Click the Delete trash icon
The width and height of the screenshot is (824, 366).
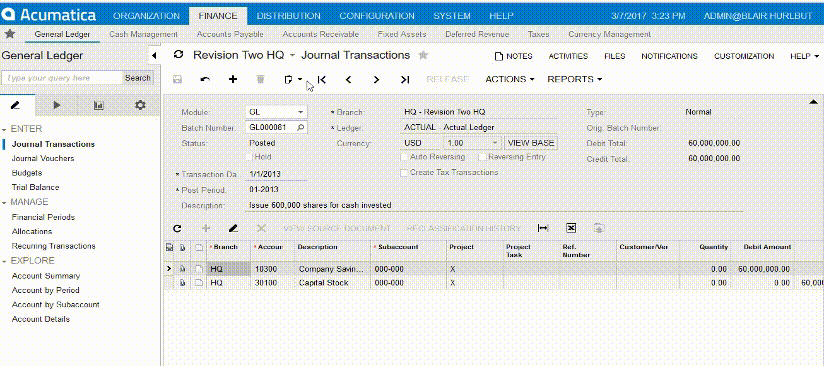pyautogui.click(x=260, y=79)
